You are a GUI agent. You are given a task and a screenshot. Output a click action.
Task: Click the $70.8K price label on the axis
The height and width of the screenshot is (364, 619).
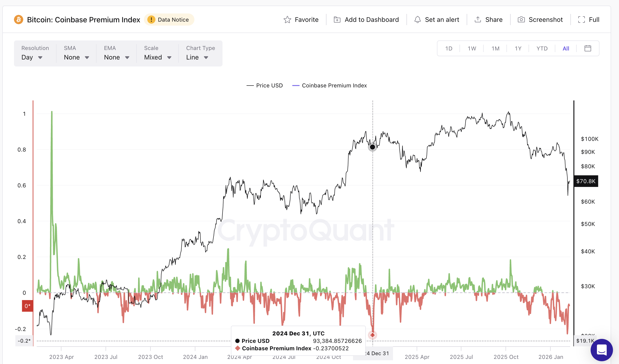pos(586,181)
